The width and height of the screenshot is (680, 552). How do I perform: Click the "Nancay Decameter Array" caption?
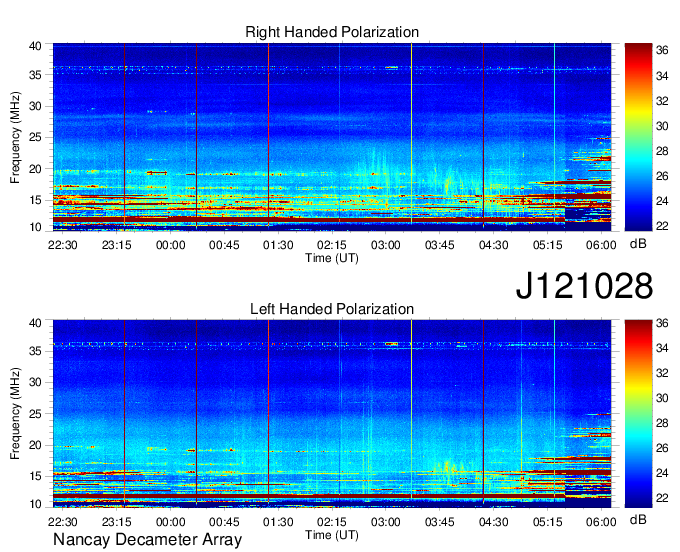pos(147,540)
